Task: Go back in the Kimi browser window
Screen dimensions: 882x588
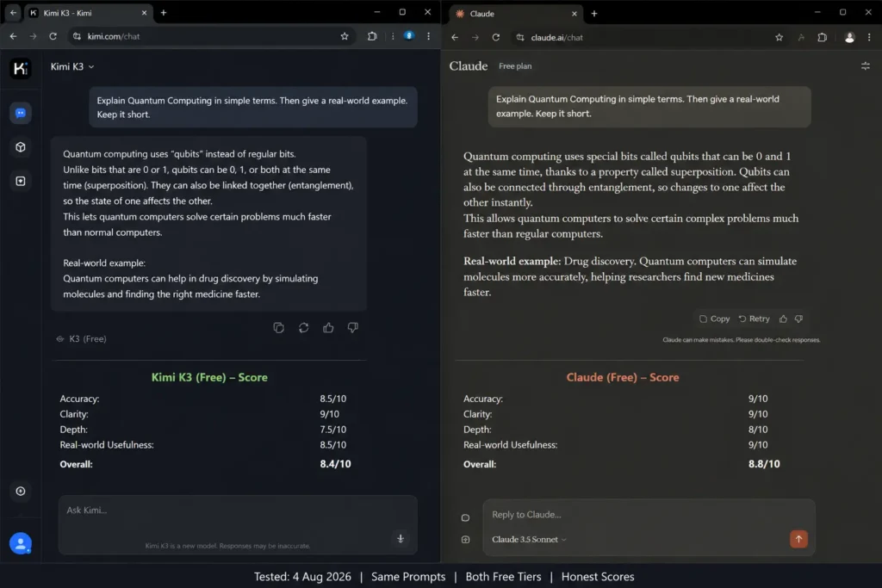Action: pos(14,36)
